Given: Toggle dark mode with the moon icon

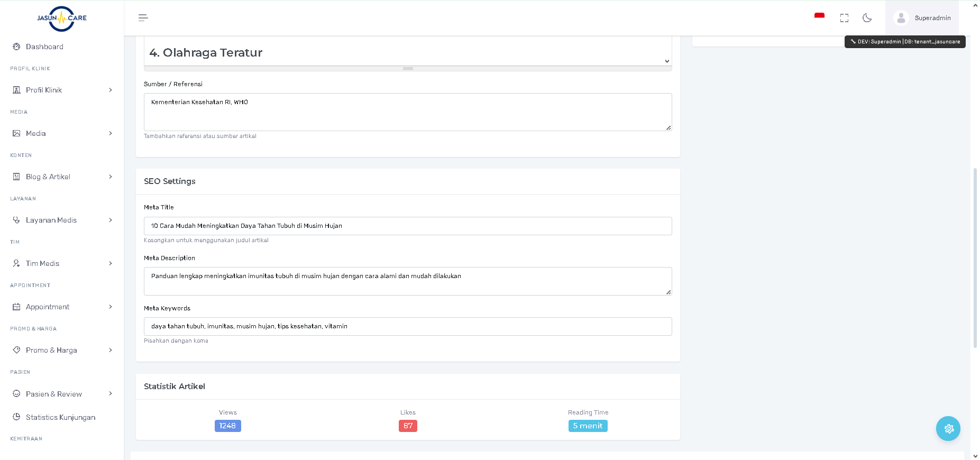Looking at the screenshot, I should (867, 18).
